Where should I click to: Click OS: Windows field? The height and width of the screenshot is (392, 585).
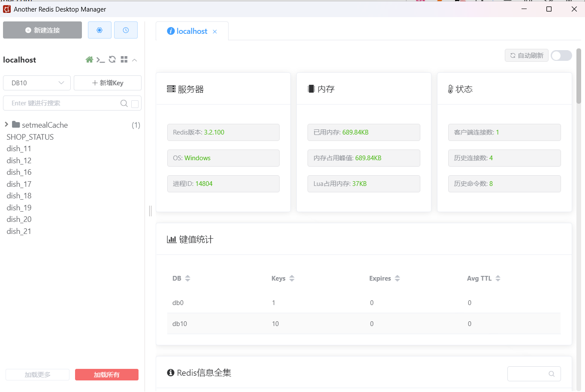(223, 158)
